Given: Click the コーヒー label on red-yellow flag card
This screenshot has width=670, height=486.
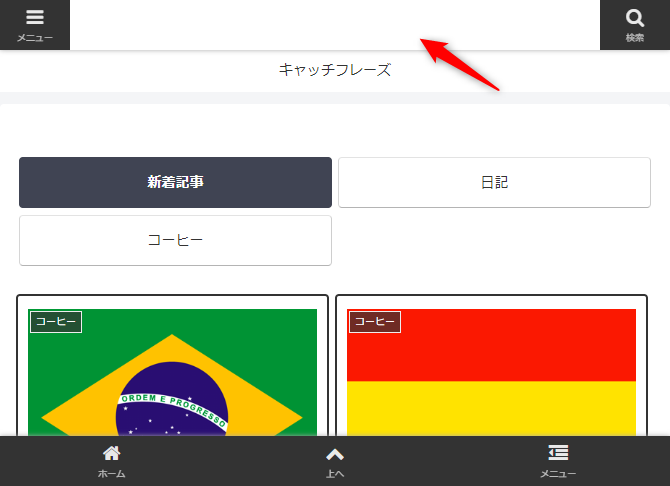Looking at the screenshot, I should pyautogui.click(x=375, y=322).
